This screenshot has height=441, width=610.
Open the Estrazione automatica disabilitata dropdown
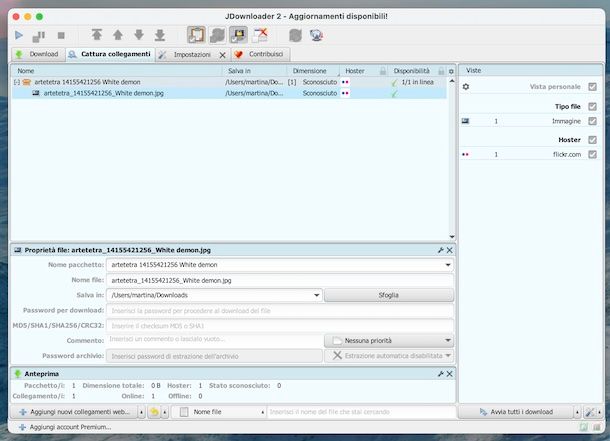389,356
